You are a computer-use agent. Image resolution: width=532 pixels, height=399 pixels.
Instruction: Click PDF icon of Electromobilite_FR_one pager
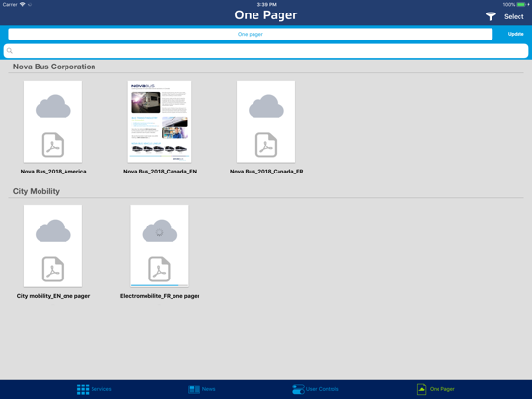point(159,270)
